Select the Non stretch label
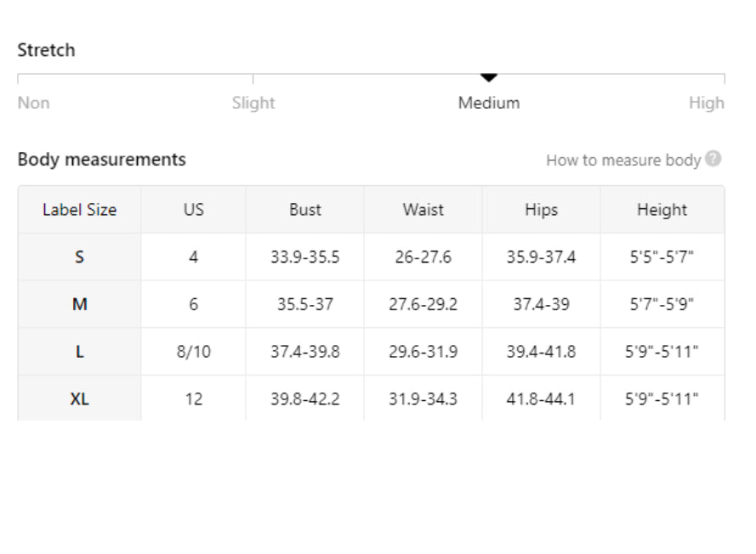 (x=34, y=103)
